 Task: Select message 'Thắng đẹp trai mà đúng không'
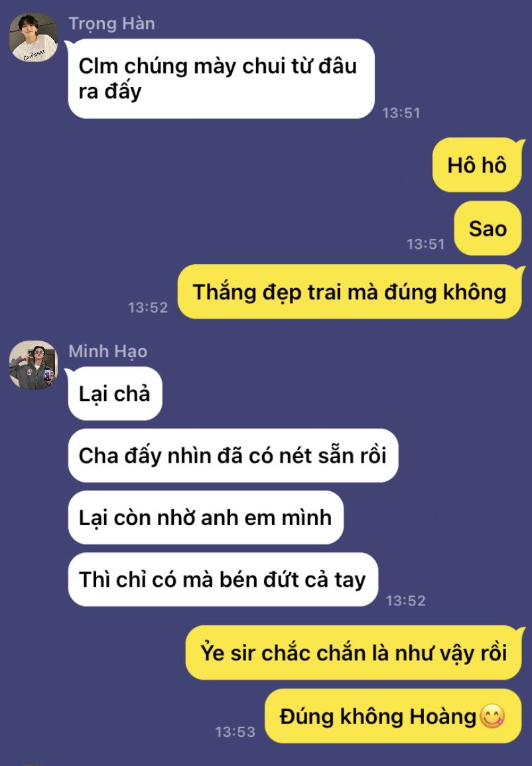pyautogui.click(x=350, y=291)
